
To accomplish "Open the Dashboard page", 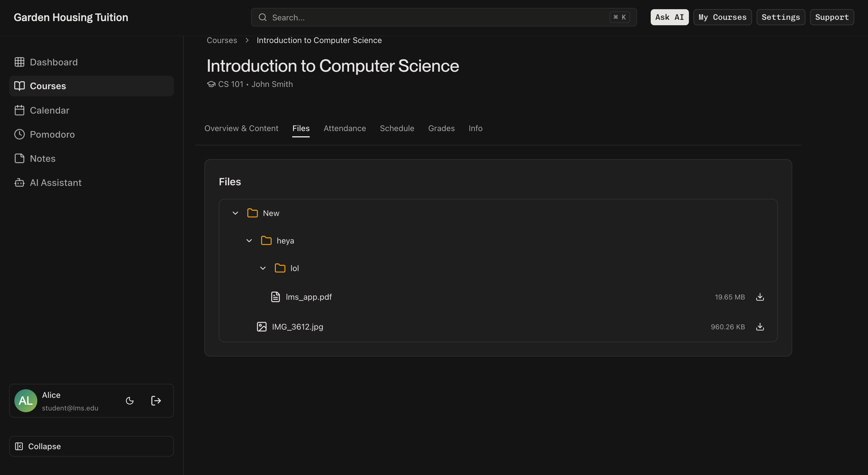I will 54,62.
